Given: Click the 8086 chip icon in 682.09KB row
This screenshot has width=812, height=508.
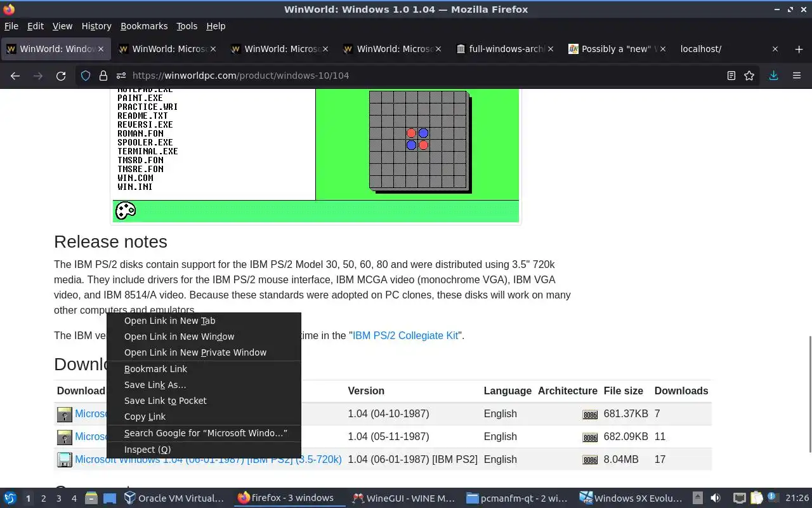Looking at the screenshot, I should click(590, 438).
